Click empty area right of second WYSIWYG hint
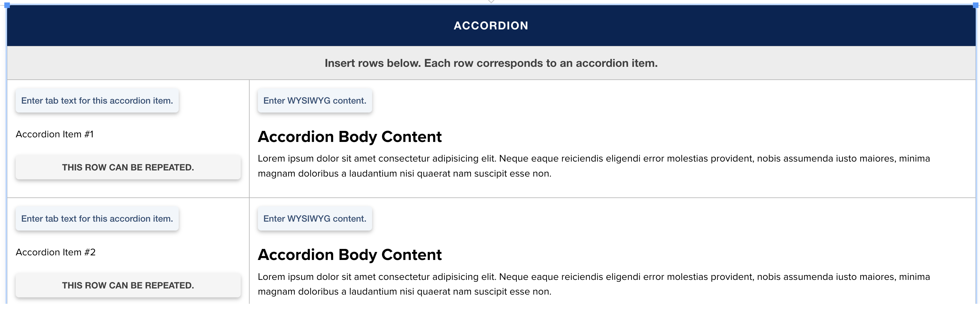The image size is (980, 309). click(x=647, y=219)
